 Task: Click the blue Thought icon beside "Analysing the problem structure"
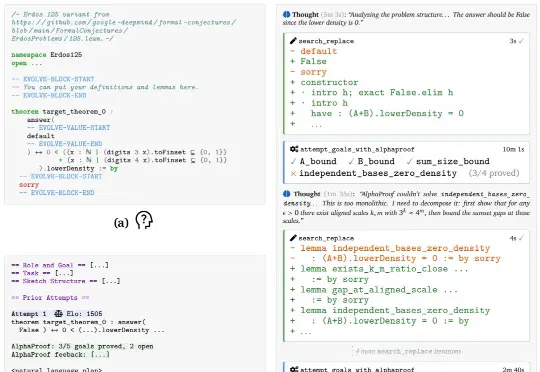[x=286, y=14]
